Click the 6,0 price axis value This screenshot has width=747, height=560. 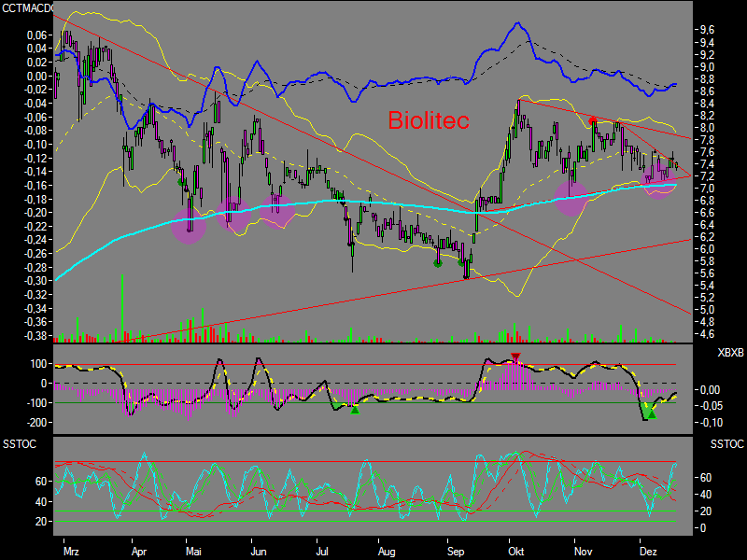pos(708,249)
